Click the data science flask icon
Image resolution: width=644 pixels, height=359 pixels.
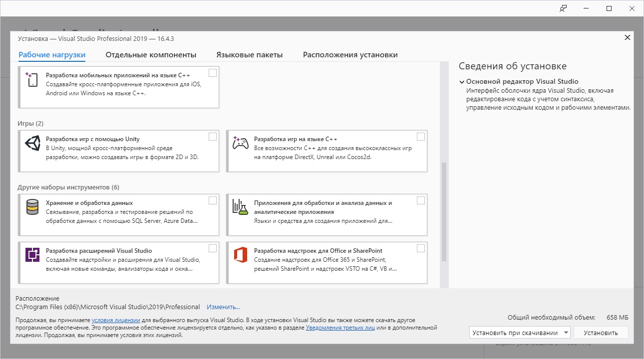point(240,207)
